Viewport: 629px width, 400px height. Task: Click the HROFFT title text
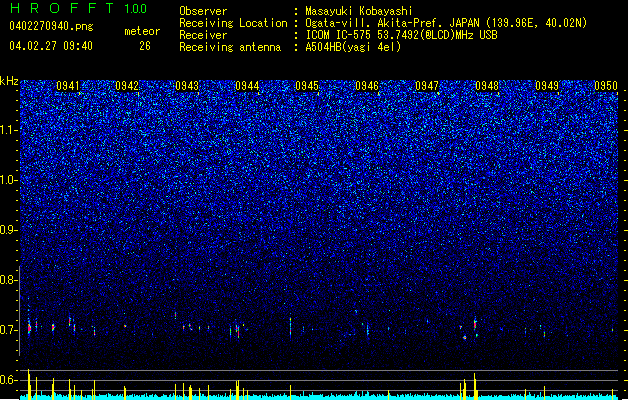[x=62, y=8]
